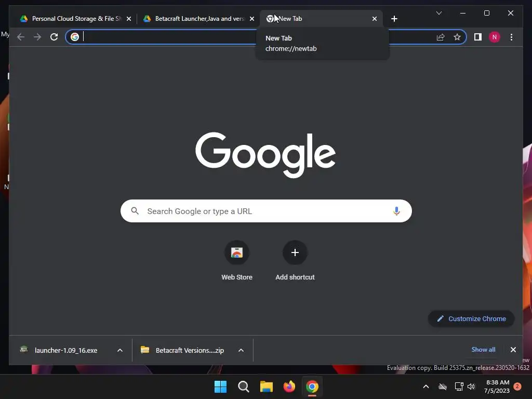The width and height of the screenshot is (532, 399).
Task: Click Customize Chrome button
Action: (471, 318)
